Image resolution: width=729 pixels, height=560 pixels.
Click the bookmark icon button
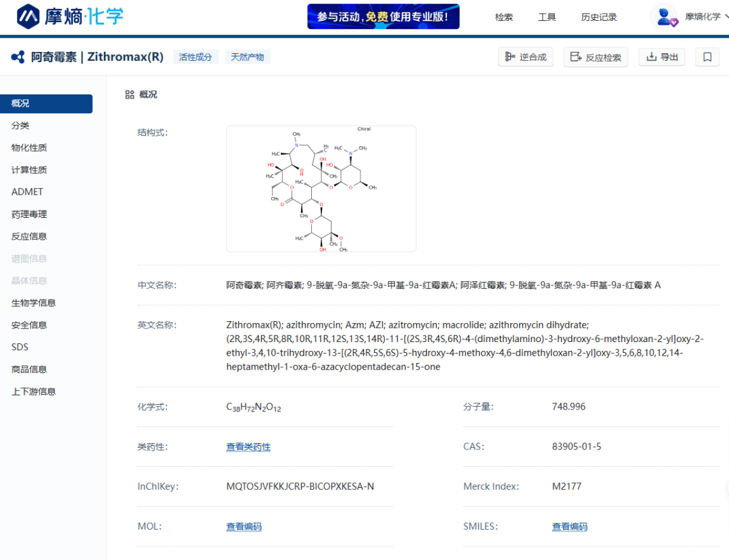click(707, 57)
